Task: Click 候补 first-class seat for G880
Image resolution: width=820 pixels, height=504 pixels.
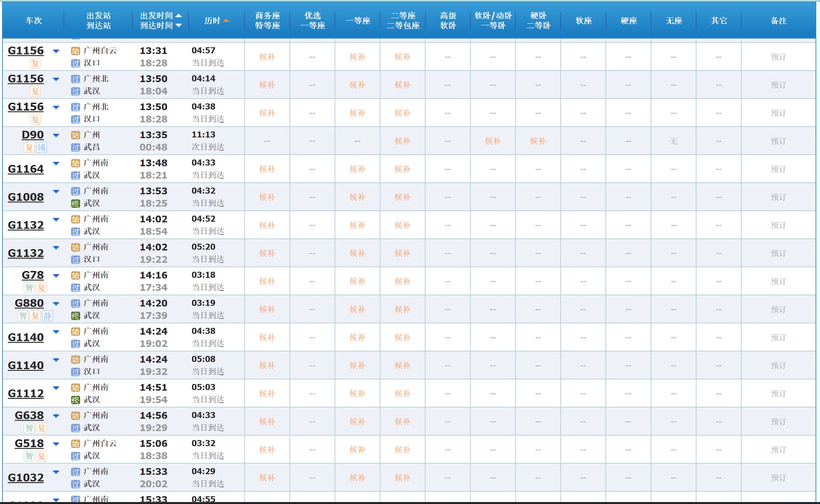Action: pos(358,309)
